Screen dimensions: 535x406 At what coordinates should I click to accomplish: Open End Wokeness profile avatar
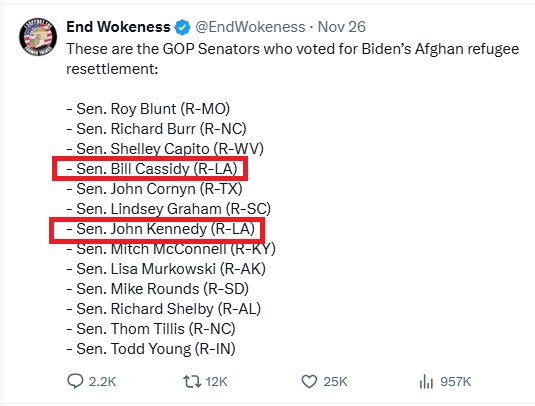click(38, 37)
